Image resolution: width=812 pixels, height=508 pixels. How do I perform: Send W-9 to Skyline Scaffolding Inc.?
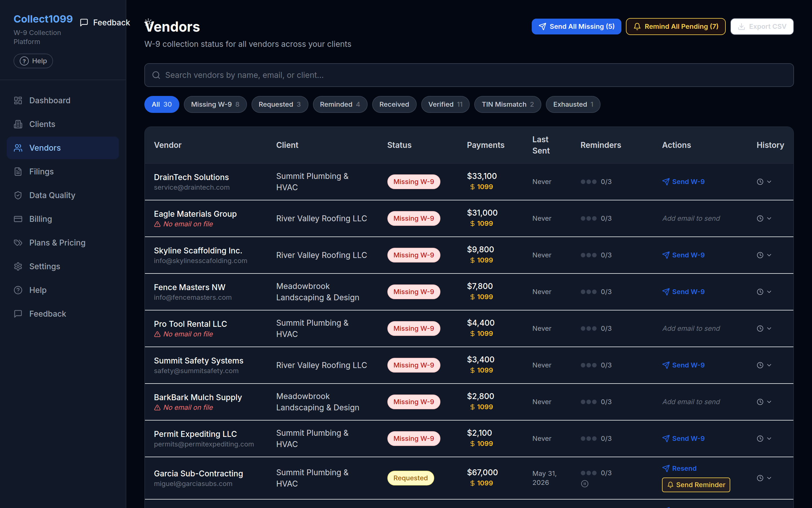pos(683,255)
